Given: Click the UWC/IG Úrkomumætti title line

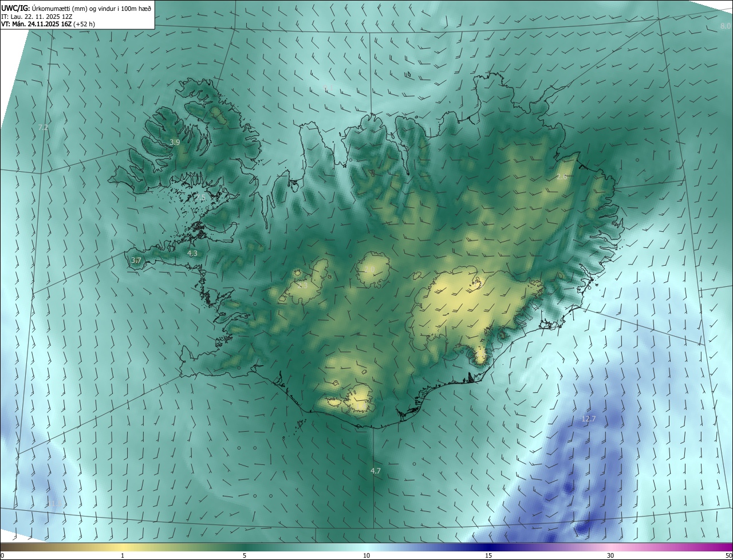Looking at the screenshot, I should click(x=76, y=9).
